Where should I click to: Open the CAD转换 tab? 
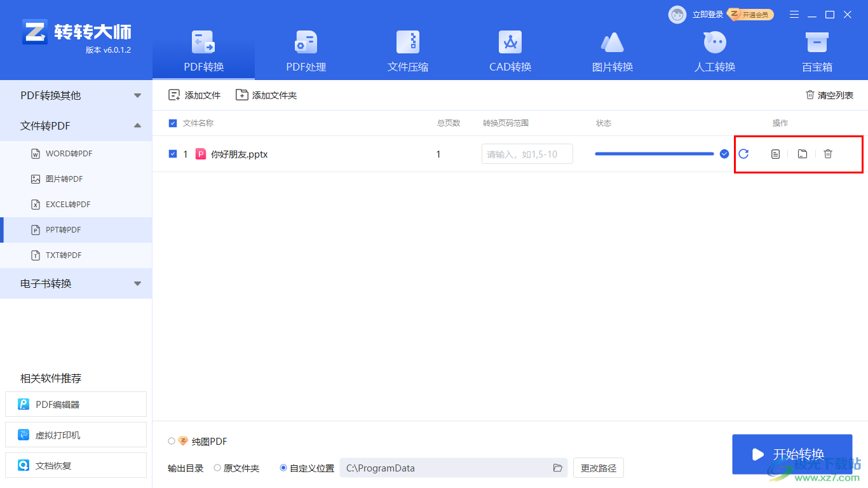[x=510, y=51]
